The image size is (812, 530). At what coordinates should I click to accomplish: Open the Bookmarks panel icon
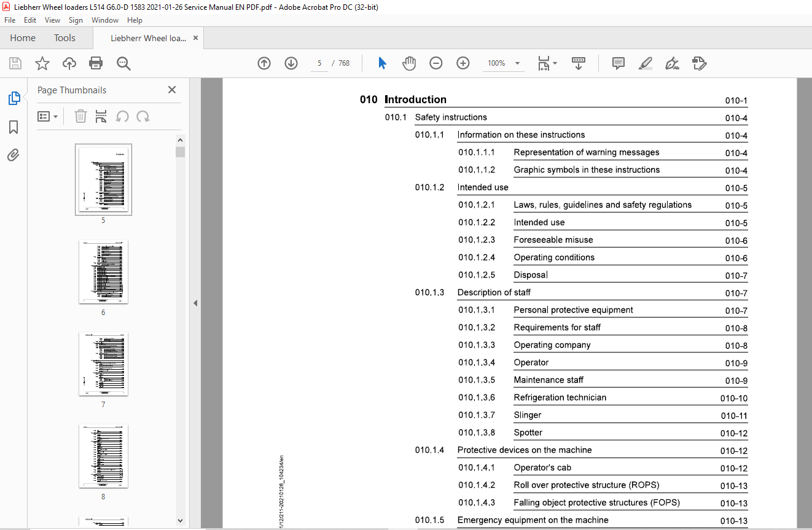pos(14,127)
